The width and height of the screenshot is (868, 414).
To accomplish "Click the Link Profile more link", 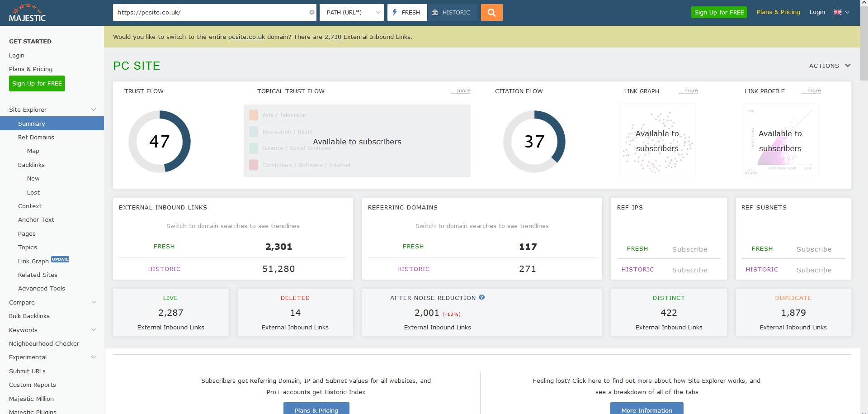I will click(x=811, y=90).
